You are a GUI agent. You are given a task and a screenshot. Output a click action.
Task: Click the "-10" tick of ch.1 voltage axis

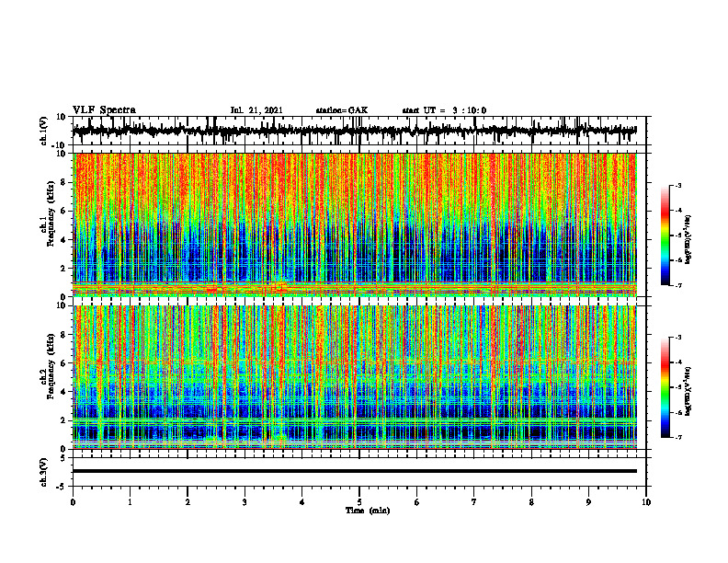click(x=60, y=145)
